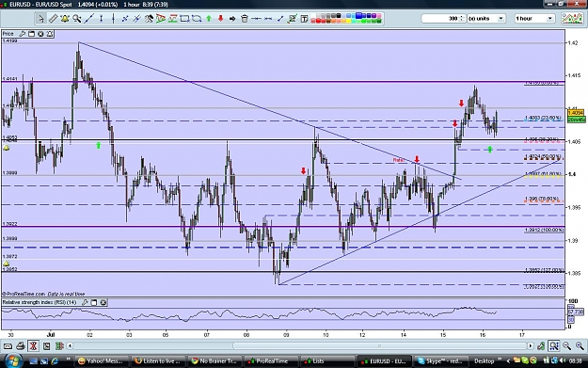
Task: Select the Fibonacci retracement tool
Action: [x=173, y=19]
